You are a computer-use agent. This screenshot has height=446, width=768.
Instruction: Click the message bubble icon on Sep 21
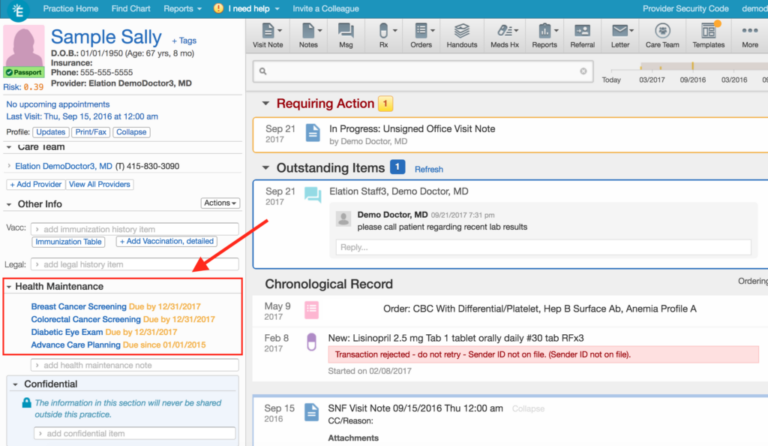coord(312,195)
